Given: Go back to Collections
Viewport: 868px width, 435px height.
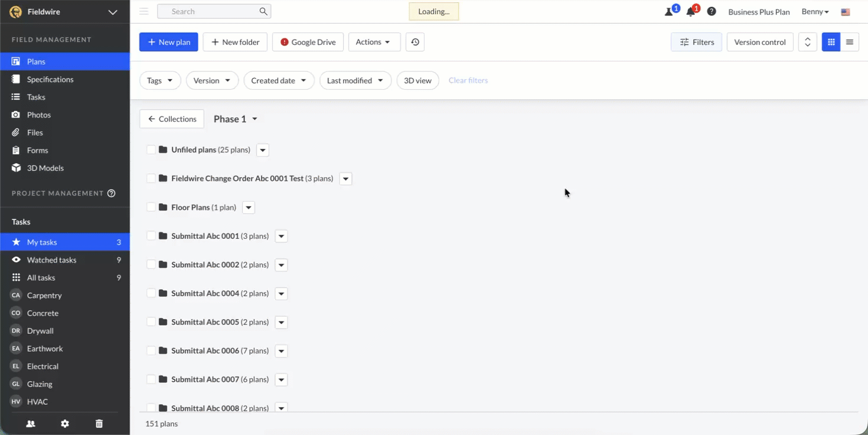Looking at the screenshot, I should pyautogui.click(x=172, y=119).
